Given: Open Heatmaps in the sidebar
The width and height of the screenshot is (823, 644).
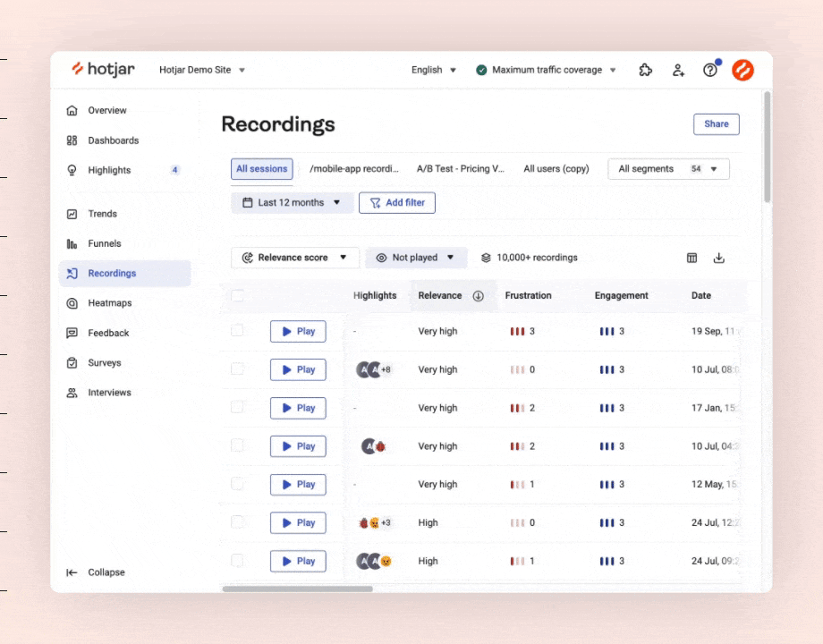Looking at the screenshot, I should point(125,303).
